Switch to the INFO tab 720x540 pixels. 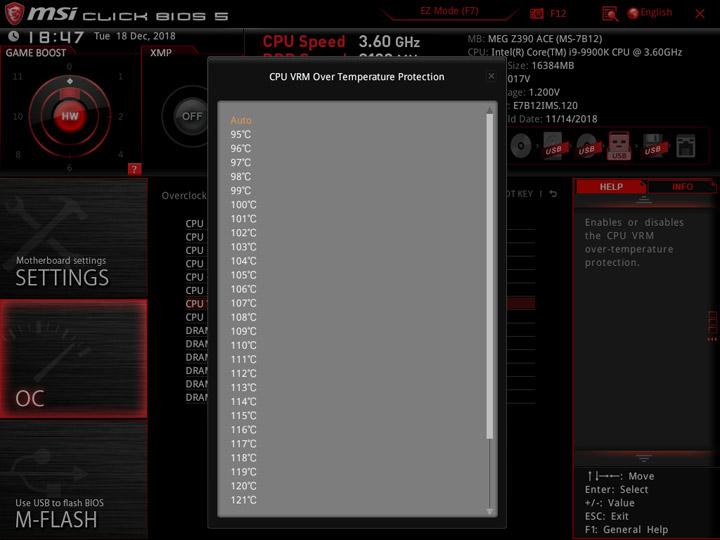coord(682,187)
